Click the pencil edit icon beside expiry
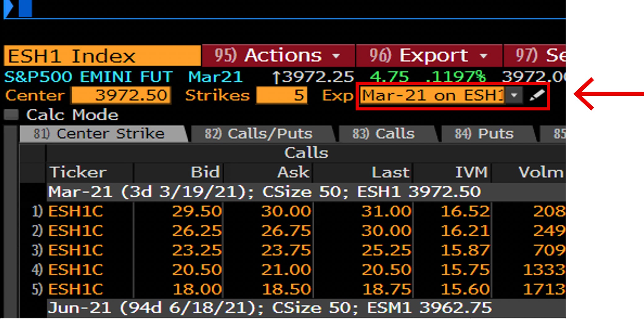 [537, 95]
